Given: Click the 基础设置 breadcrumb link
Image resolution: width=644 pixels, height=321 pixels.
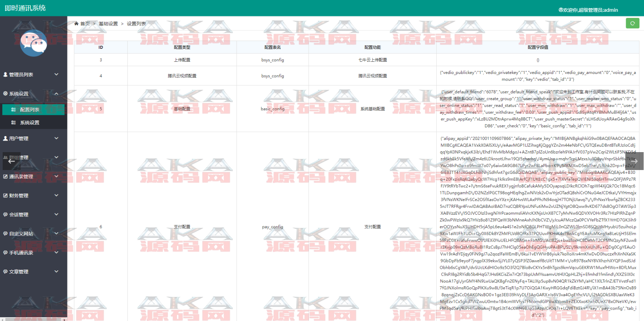Looking at the screenshot, I should click(108, 24).
